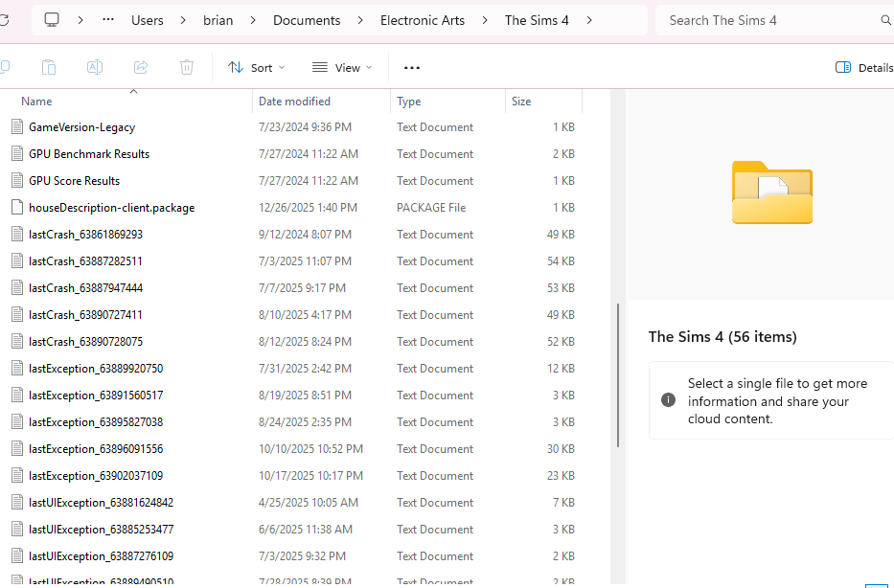The height and width of the screenshot is (588, 894).
Task: Open the See more three-dots menu in the toolbar
Action: (x=412, y=68)
